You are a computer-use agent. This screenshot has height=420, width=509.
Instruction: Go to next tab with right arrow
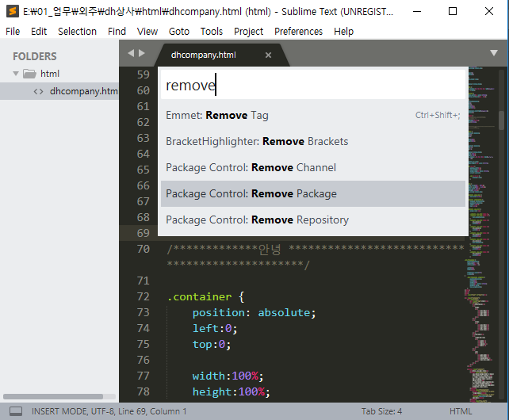(x=142, y=53)
